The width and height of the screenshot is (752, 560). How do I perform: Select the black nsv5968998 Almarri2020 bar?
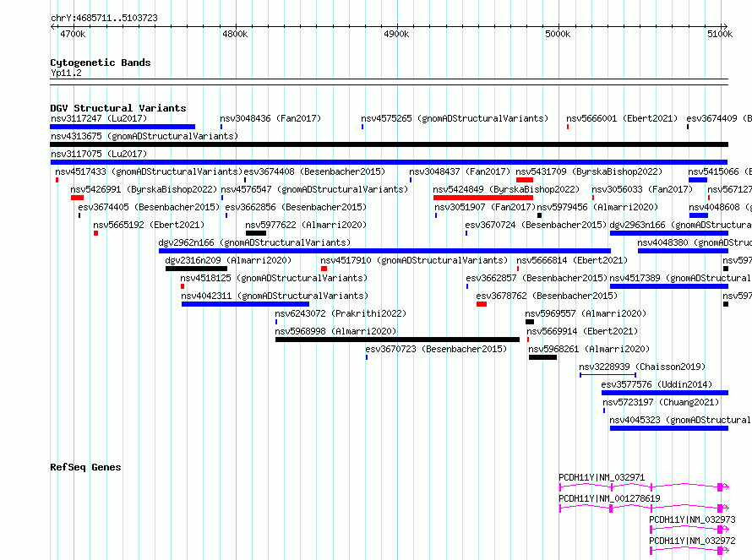[x=398, y=340]
